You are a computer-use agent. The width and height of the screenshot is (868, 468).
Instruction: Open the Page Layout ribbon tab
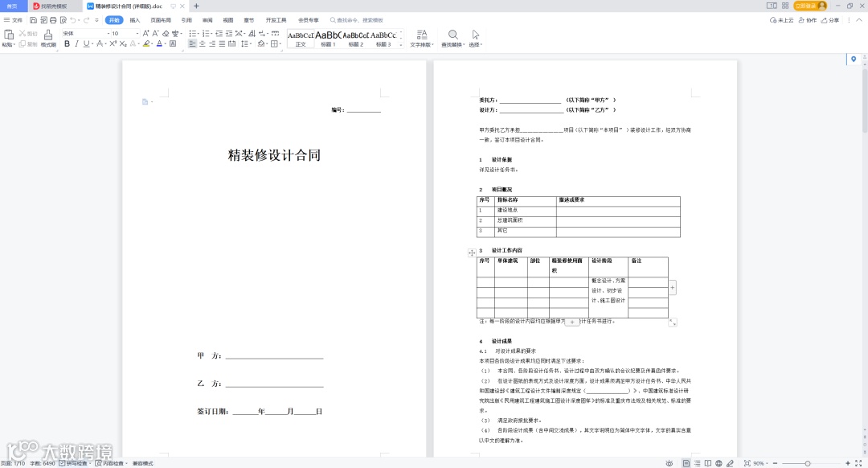tap(161, 20)
